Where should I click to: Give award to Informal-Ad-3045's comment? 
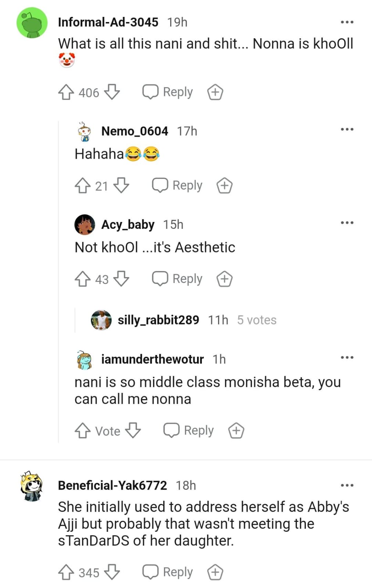click(x=215, y=92)
